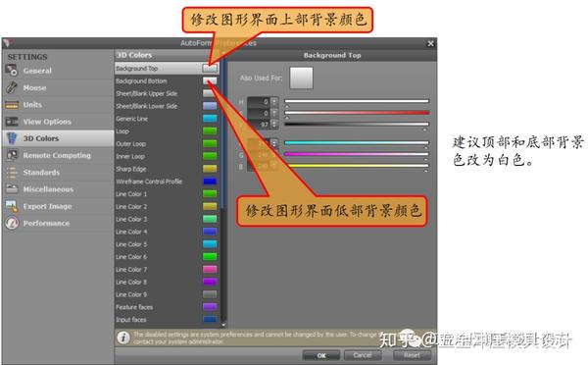Click the Standards list icon

click(x=12, y=173)
